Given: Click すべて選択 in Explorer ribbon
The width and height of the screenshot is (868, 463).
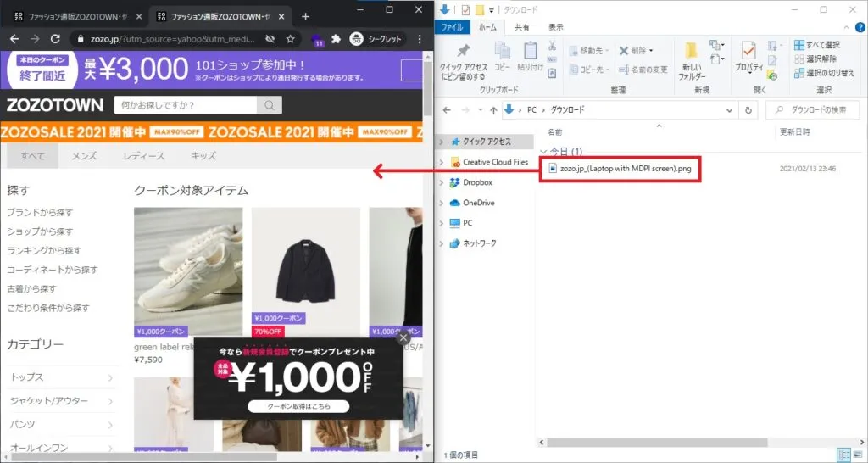Looking at the screenshot, I should [816, 45].
